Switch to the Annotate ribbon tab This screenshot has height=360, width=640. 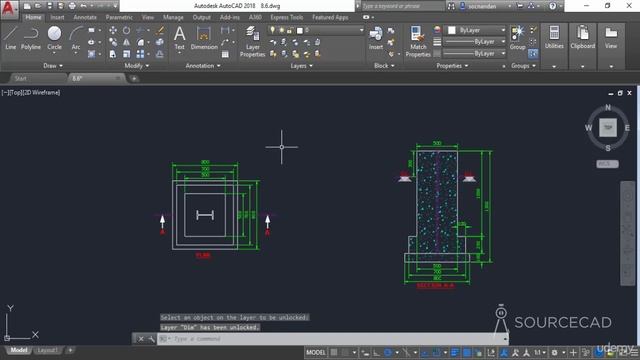pyautogui.click(x=85, y=17)
